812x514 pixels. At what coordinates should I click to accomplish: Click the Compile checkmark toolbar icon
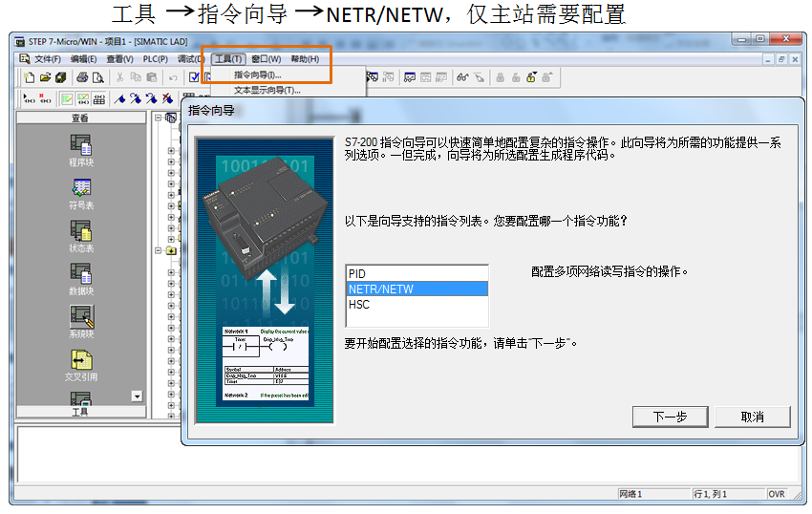194,77
